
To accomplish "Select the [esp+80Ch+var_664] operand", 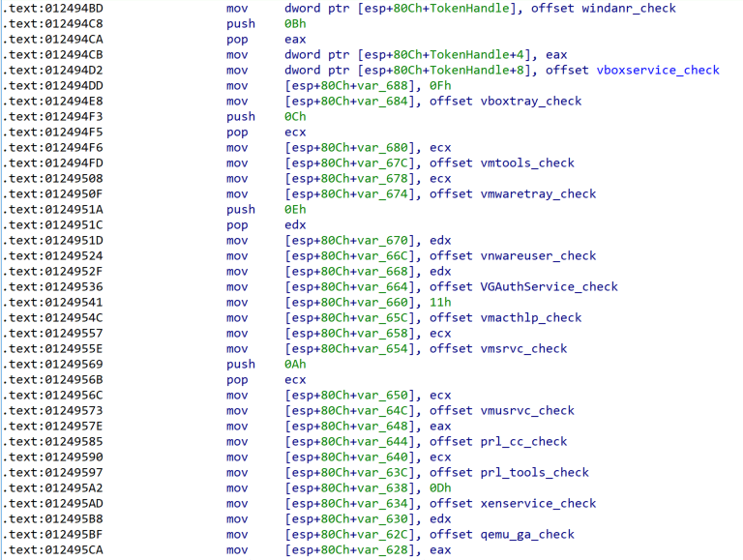I will click(x=349, y=286).
